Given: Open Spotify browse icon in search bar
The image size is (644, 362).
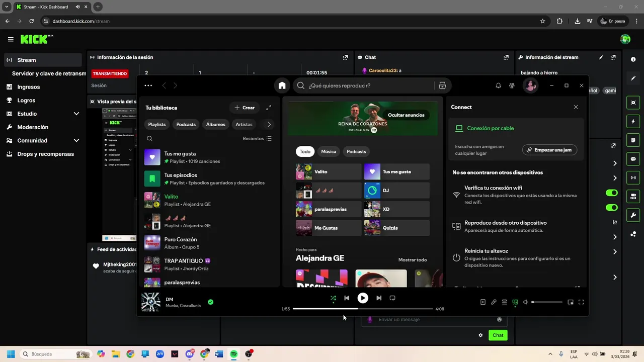Looking at the screenshot, I should click(x=442, y=85).
